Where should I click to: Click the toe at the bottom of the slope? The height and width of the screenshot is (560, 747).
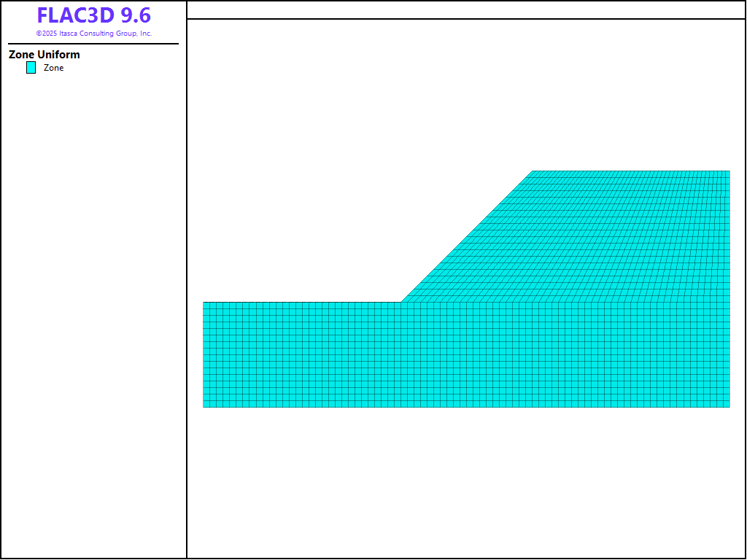tap(401, 302)
